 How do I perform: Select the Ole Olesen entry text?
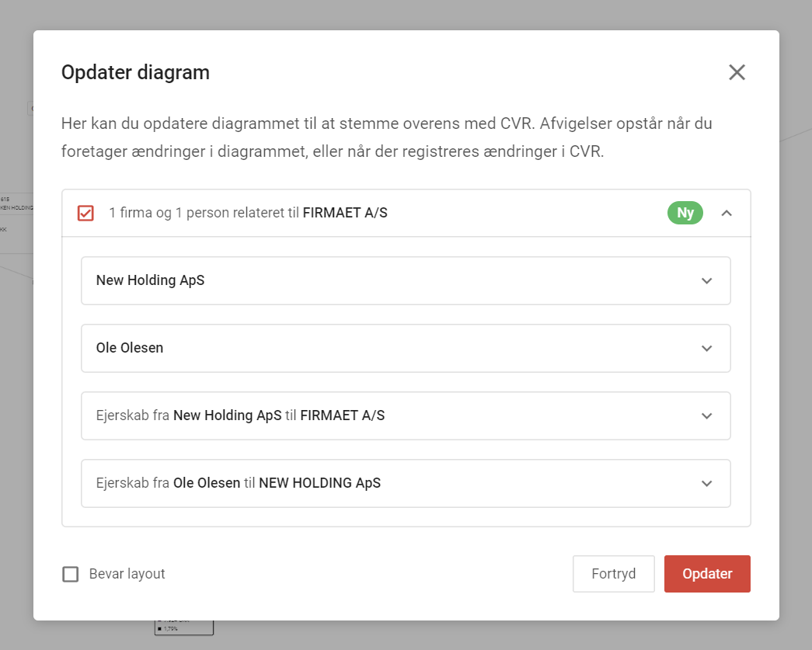click(x=130, y=348)
